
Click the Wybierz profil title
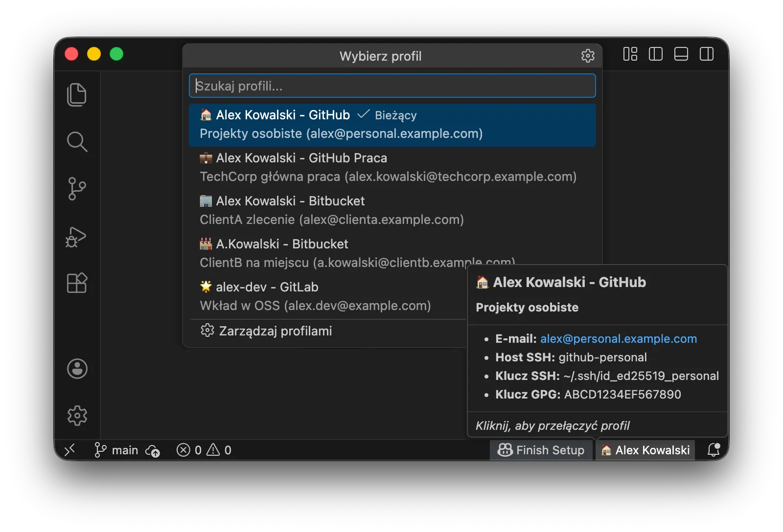pos(381,56)
